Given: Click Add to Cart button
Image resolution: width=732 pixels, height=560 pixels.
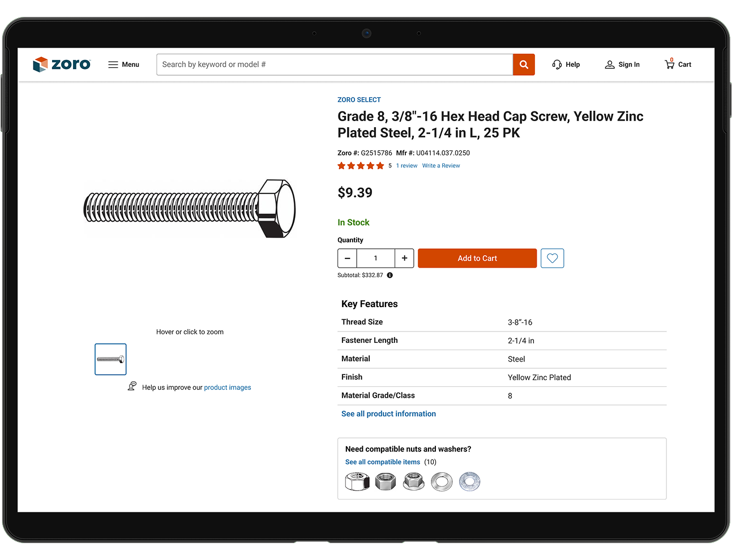Looking at the screenshot, I should (477, 259).
